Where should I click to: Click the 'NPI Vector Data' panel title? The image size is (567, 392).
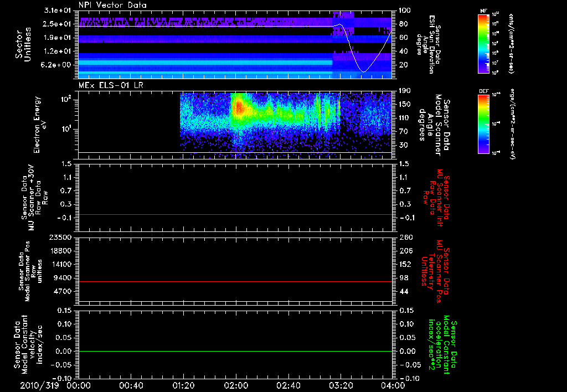112,5
